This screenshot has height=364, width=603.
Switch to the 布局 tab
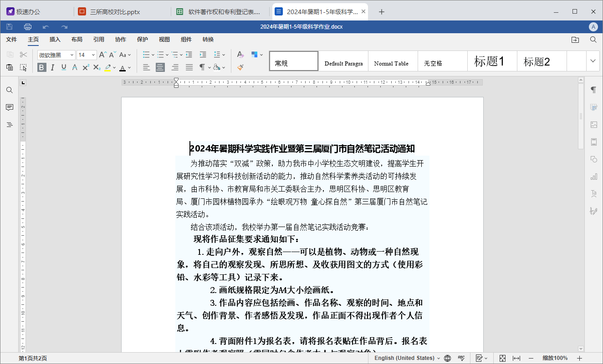point(77,40)
